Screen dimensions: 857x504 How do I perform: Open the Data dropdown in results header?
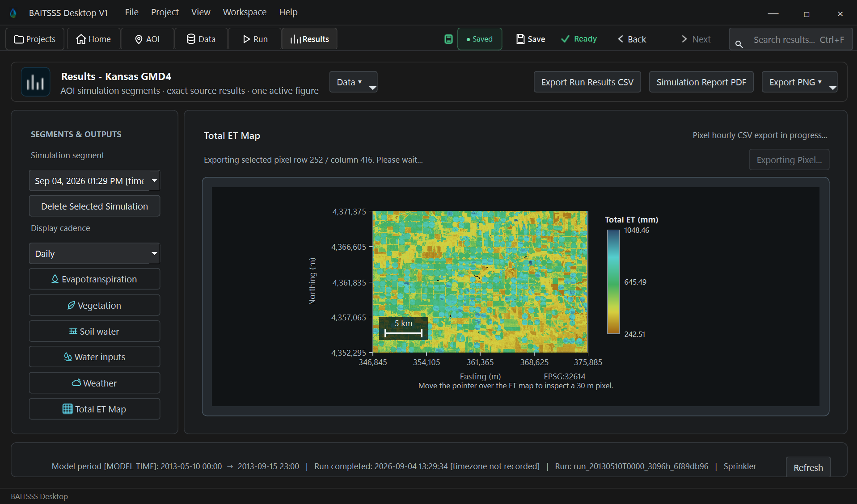click(353, 82)
